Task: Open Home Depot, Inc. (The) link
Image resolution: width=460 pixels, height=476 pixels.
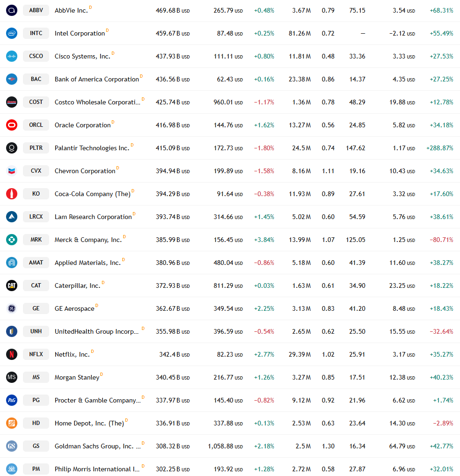Action: (89, 423)
